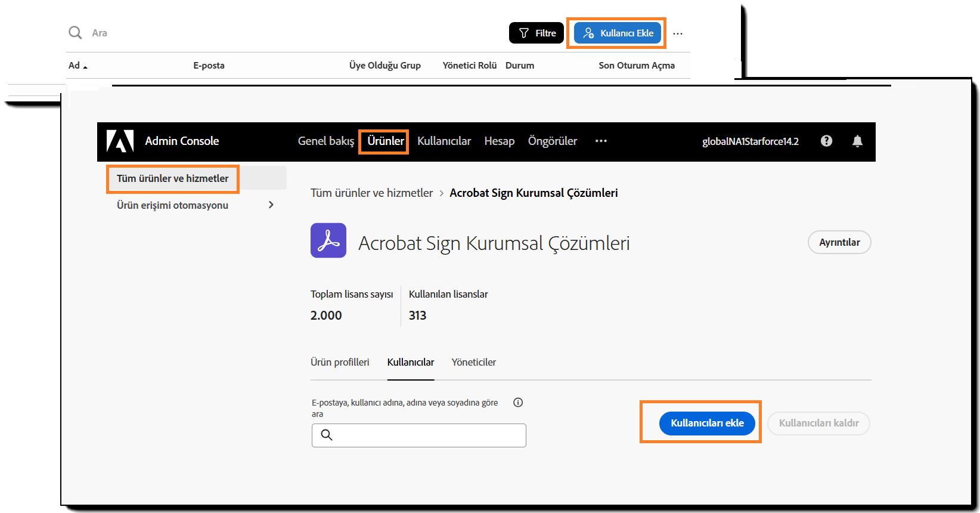This screenshot has width=980, height=513.
Task: Open the Öngörüler navigation item
Action: (553, 141)
